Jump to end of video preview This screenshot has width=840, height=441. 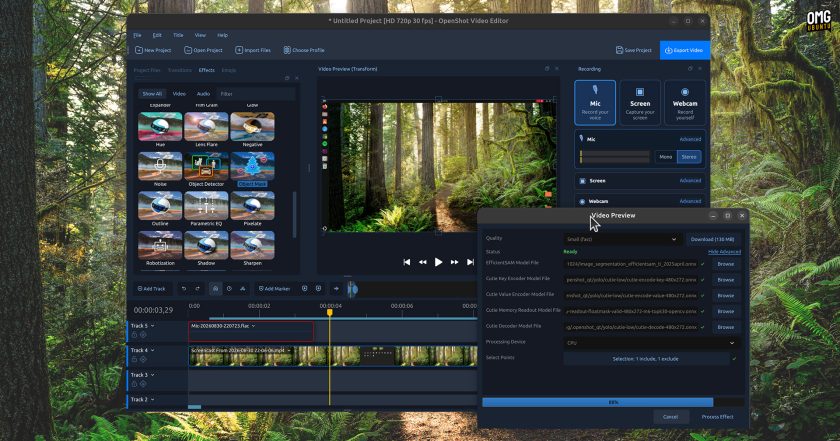click(470, 262)
